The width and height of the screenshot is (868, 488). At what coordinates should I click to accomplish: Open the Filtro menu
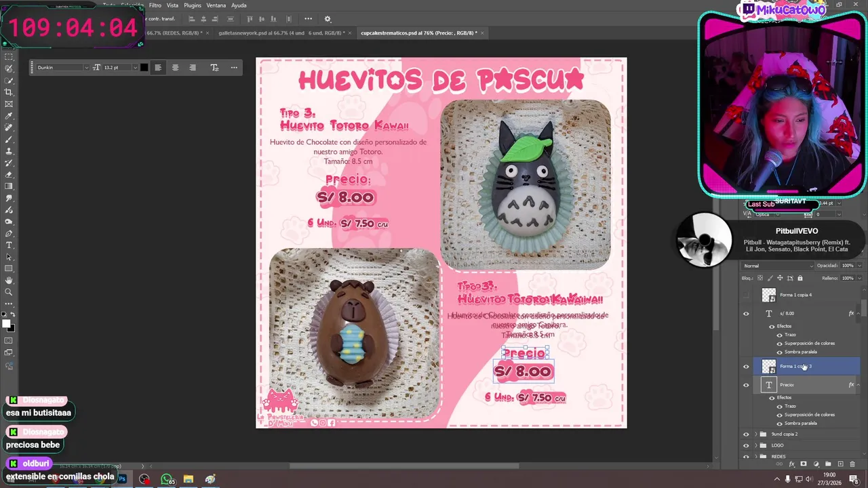pos(155,5)
